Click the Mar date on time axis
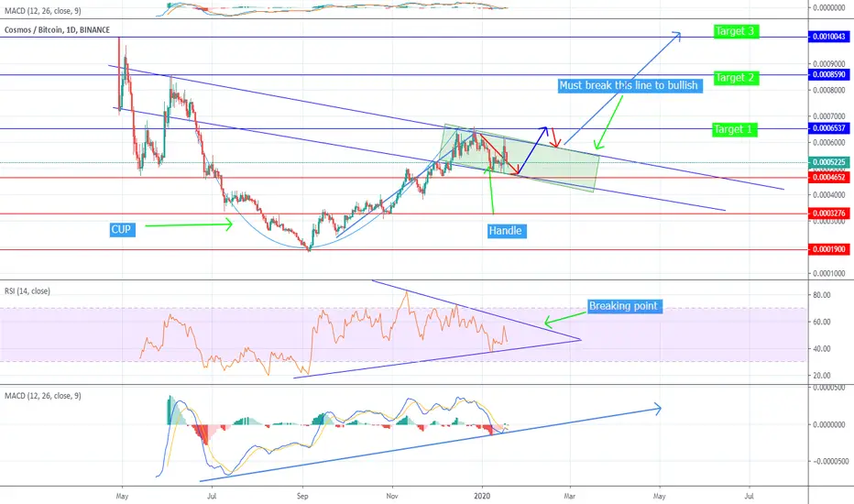The image size is (854, 504). coord(570,497)
